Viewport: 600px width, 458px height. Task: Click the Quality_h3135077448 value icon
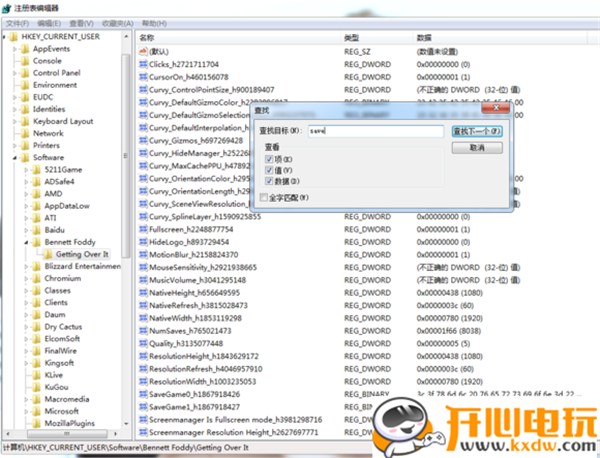(x=143, y=343)
